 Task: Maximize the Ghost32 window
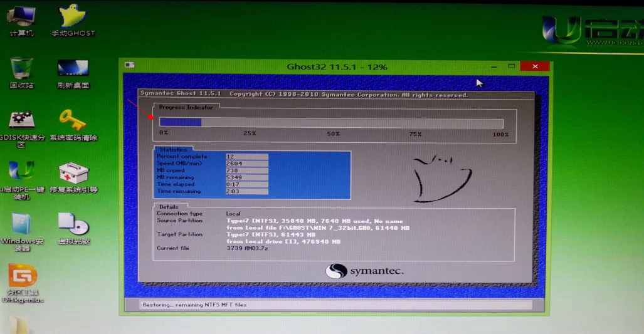pyautogui.click(x=512, y=66)
